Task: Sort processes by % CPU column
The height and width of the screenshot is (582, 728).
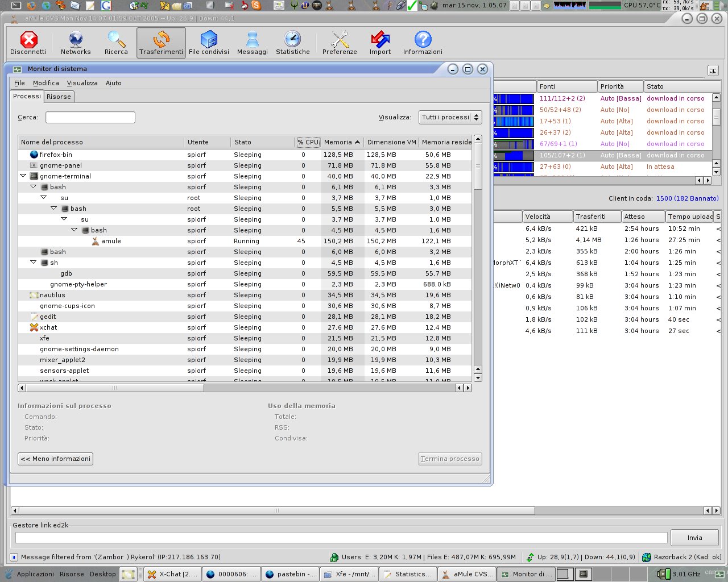Action: [x=308, y=142]
